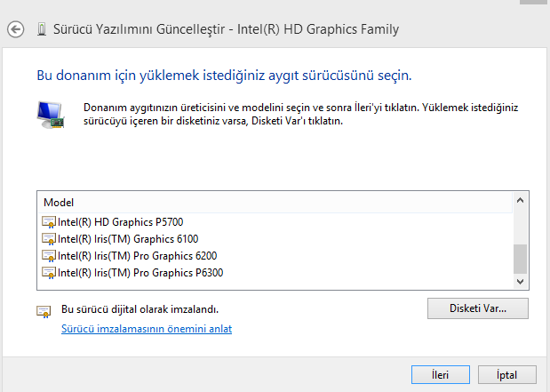Click the digital signature certificate icon
Image resolution: width=550 pixels, height=392 pixels.
click(x=43, y=310)
